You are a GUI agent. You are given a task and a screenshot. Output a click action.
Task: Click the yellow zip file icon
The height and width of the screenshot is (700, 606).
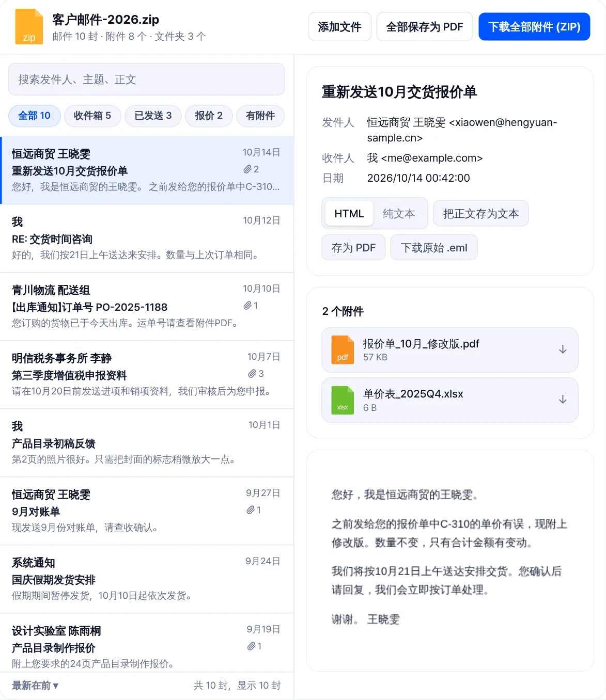pyautogui.click(x=29, y=26)
